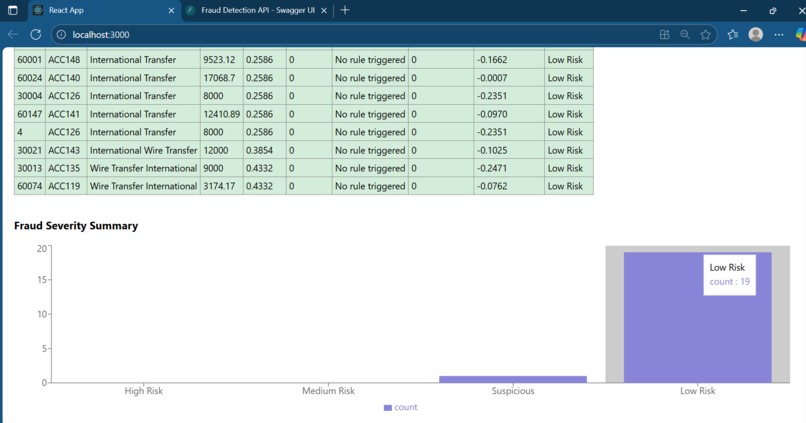Select the score cell -0.1025
Image resolution: width=806 pixels, height=423 pixels.
509,150
